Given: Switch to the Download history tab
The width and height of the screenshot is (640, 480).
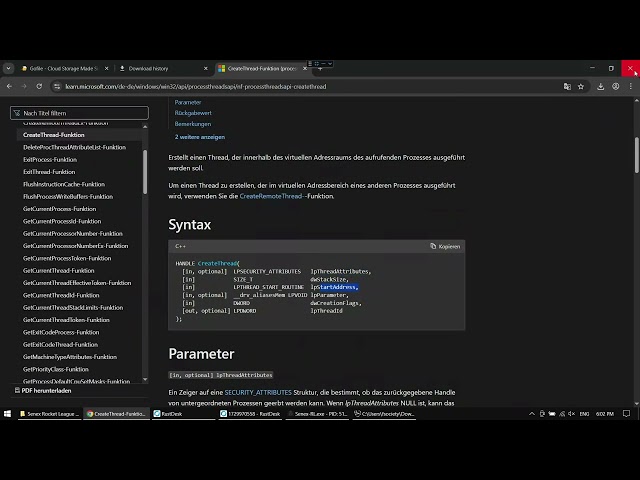Looking at the screenshot, I should (x=163, y=69).
